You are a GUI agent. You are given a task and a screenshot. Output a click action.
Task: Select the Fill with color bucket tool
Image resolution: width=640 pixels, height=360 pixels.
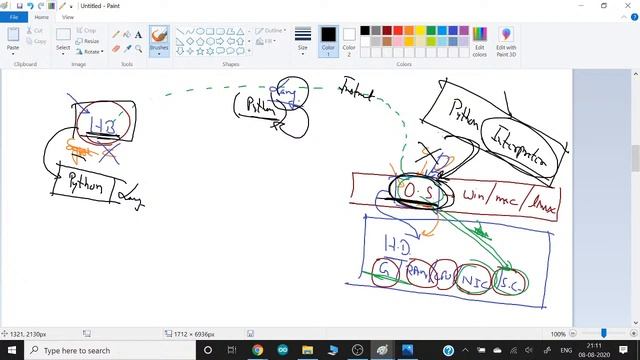click(x=127, y=35)
